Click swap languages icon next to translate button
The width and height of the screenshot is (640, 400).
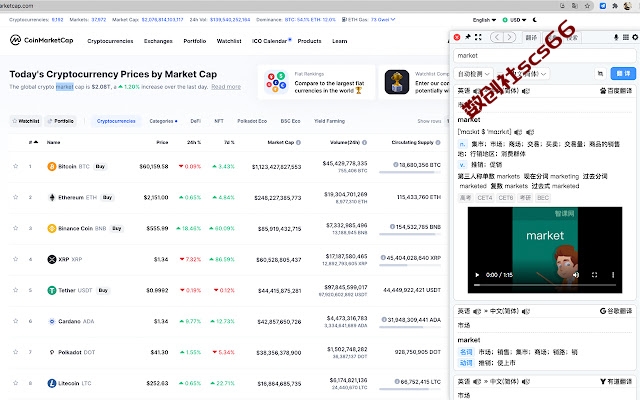pyautogui.click(x=600, y=73)
